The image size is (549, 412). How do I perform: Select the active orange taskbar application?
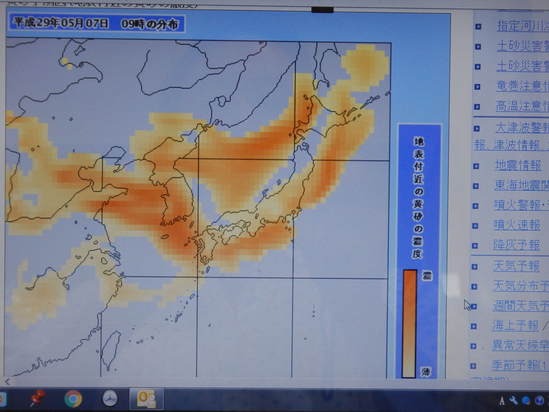(x=146, y=399)
